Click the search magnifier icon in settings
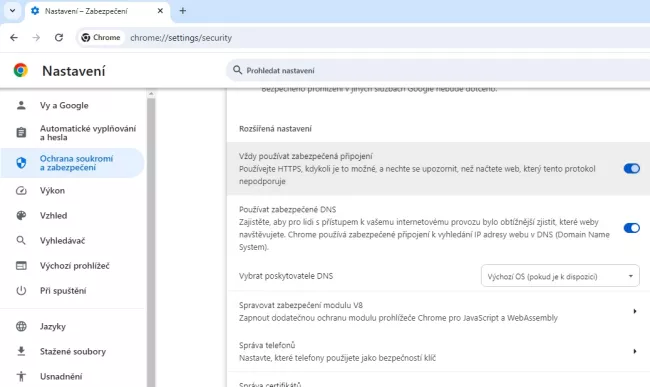This screenshot has height=387, width=650. point(237,70)
